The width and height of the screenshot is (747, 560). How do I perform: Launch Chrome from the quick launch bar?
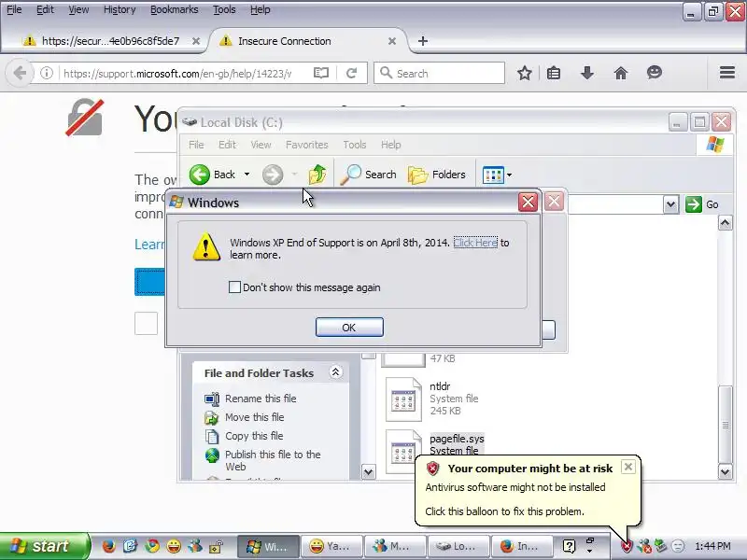pos(152,546)
